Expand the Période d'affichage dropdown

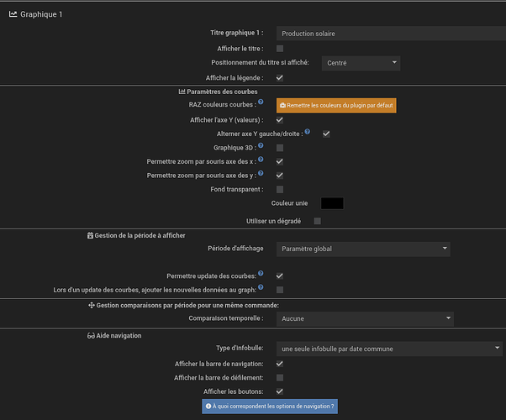pos(363,249)
